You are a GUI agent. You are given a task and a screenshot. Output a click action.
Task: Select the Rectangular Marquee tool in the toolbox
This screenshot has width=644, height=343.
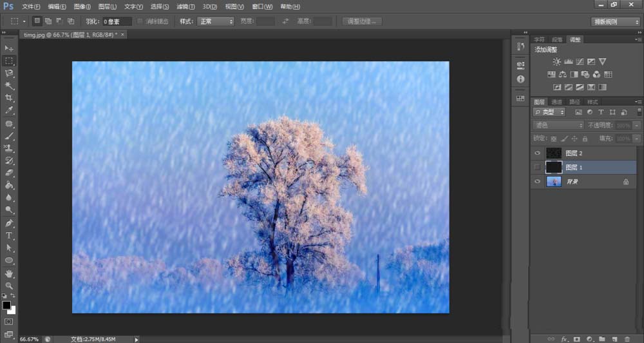(9, 61)
